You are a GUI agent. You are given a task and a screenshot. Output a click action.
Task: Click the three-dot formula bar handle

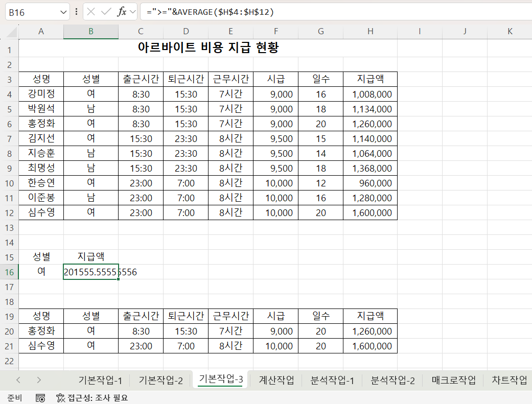(x=76, y=12)
